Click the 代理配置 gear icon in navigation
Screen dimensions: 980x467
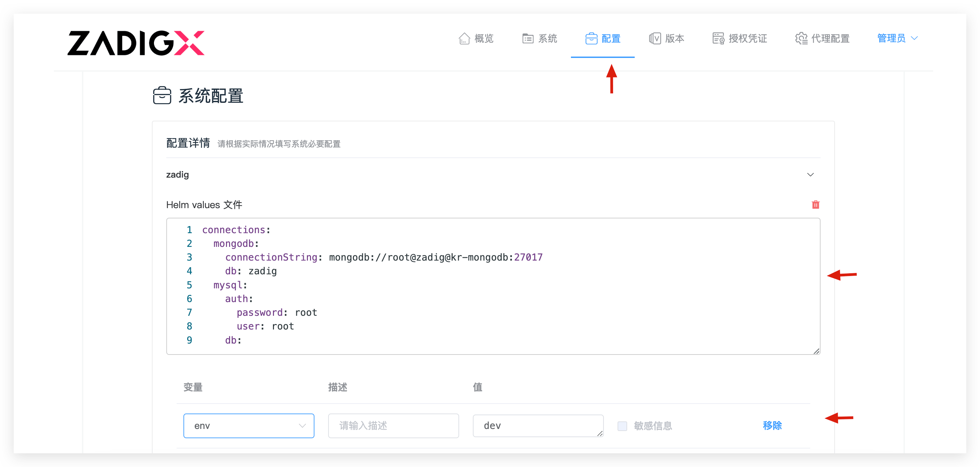coord(802,38)
